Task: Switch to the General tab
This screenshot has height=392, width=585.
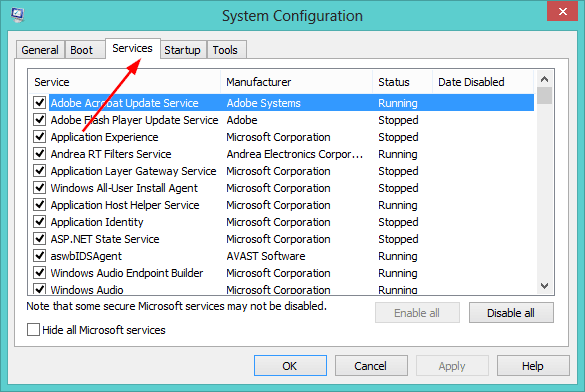Action: point(40,50)
